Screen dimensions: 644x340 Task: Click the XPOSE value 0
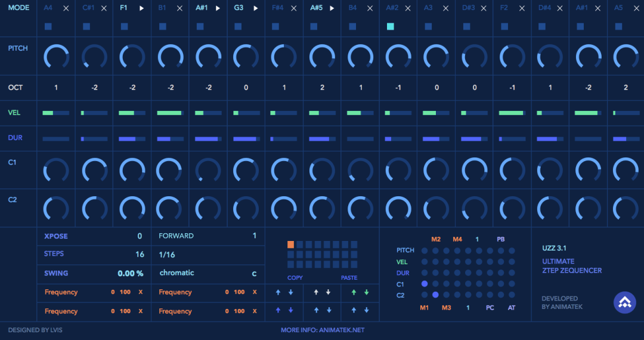click(140, 236)
